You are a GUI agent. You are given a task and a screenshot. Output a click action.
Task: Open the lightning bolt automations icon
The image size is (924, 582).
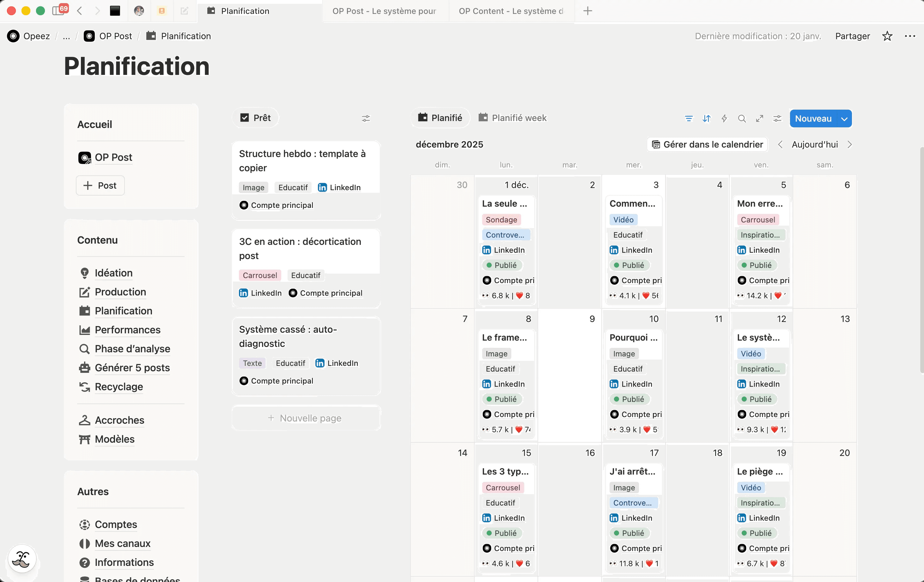(724, 118)
